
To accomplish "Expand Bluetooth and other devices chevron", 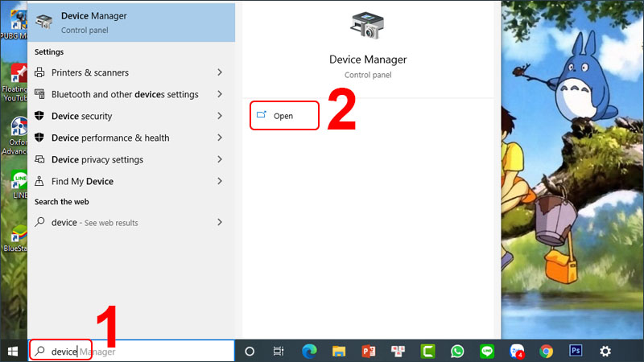I will 220,94.
